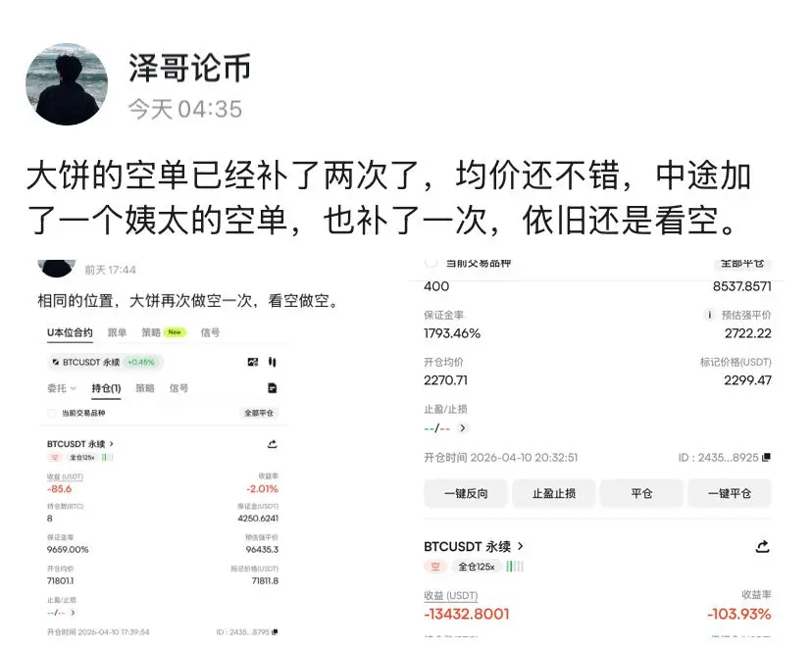Tap underlined 收益 (USDT) label above -13432.8001

pos(450,595)
